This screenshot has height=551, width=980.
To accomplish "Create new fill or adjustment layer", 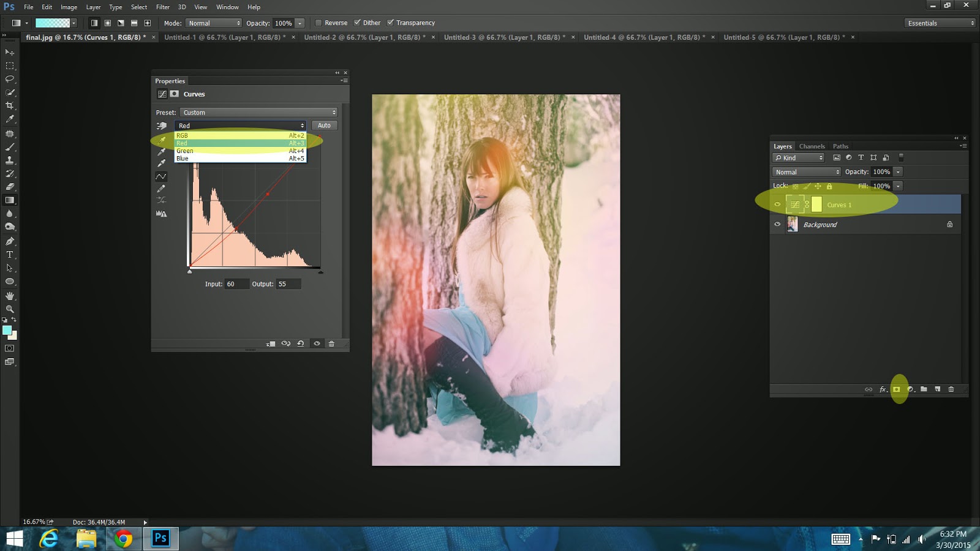I will pyautogui.click(x=910, y=389).
